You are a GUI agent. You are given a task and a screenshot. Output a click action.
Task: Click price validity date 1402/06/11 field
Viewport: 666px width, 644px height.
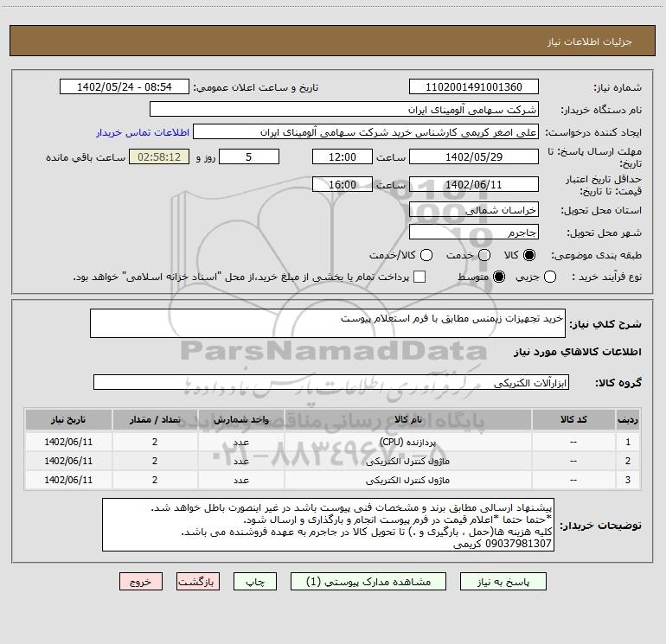(x=474, y=184)
